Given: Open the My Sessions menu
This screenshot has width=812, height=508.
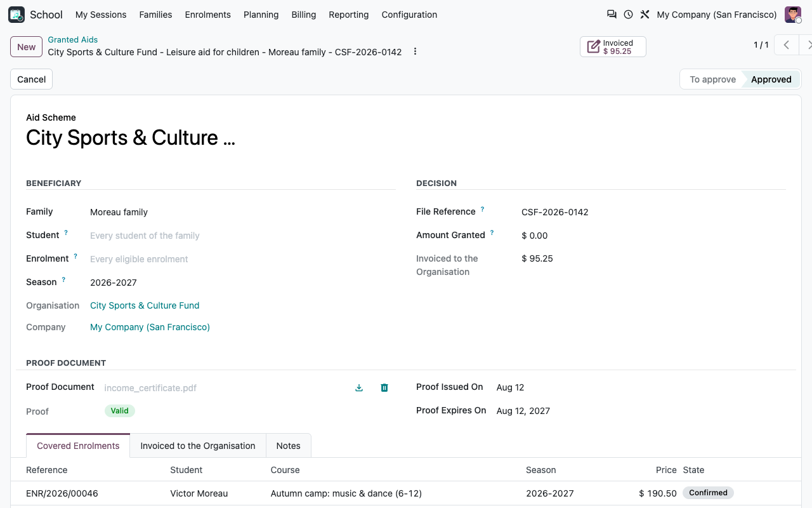Looking at the screenshot, I should click(101, 15).
